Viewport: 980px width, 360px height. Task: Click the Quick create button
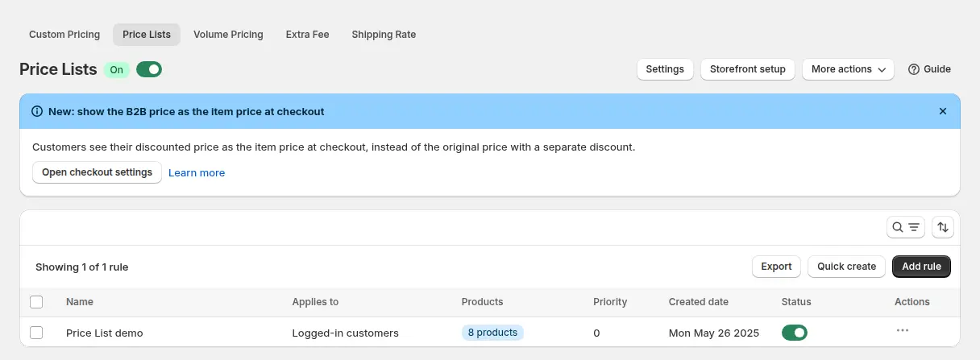[x=846, y=267]
